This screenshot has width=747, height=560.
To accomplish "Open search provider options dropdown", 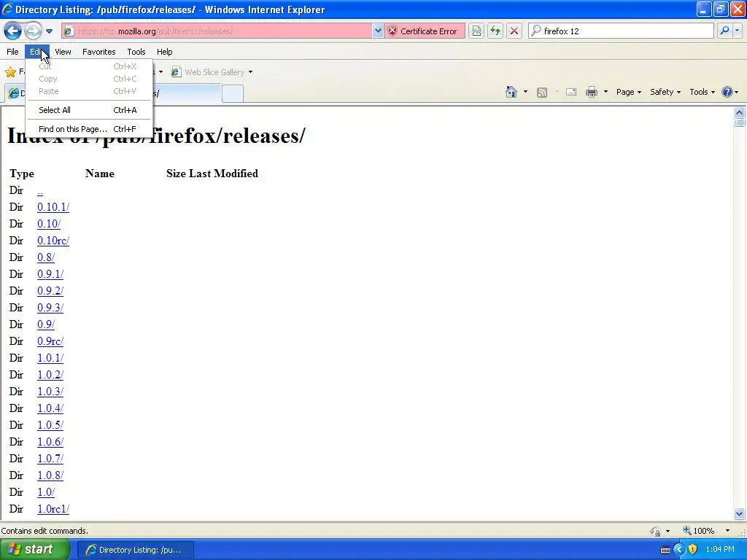I will point(737,31).
